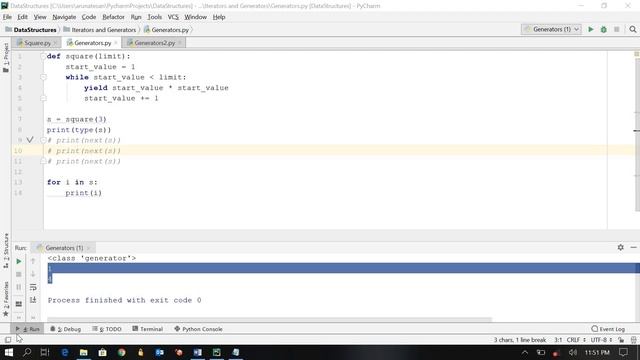Image resolution: width=640 pixels, height=360 pixels.
Task: Close the Generators.py tab
Action: 116,42
